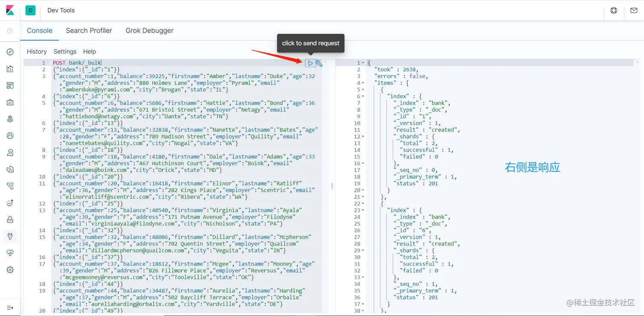
Task: Collapse the sidebar with the bottom collapse icon
Action: pos(10,307)
